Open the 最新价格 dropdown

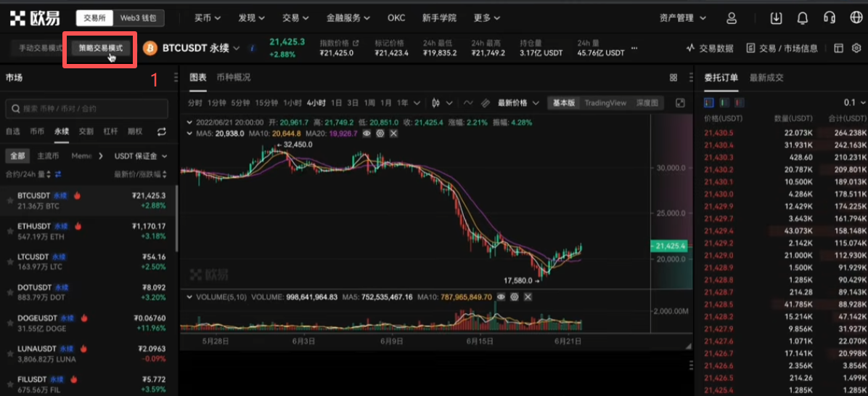coord(519,103)
